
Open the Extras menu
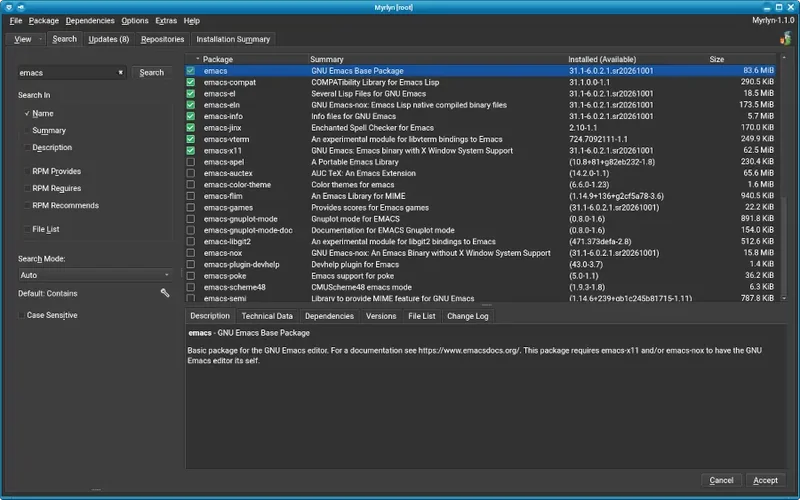coord(166,21)
